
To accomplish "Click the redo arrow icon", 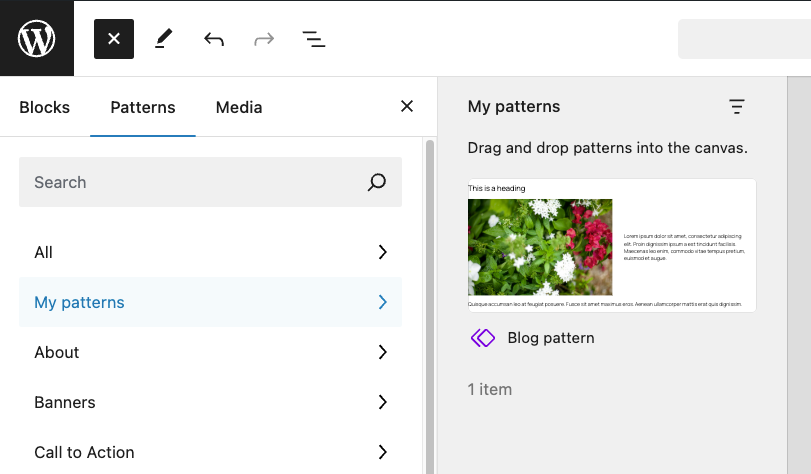I will [x=264, y=39].
